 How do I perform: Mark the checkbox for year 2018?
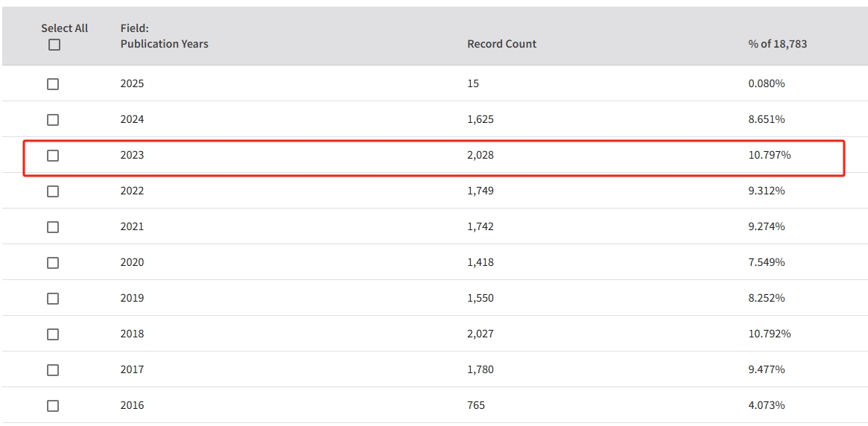click(x=53, y=334)
